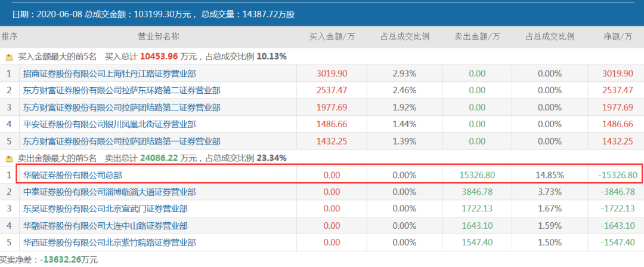Open 华西证券北京紫竹院路证券营业部
The height and width of the screenshot is (267, 644).
[x=109, y=243]
